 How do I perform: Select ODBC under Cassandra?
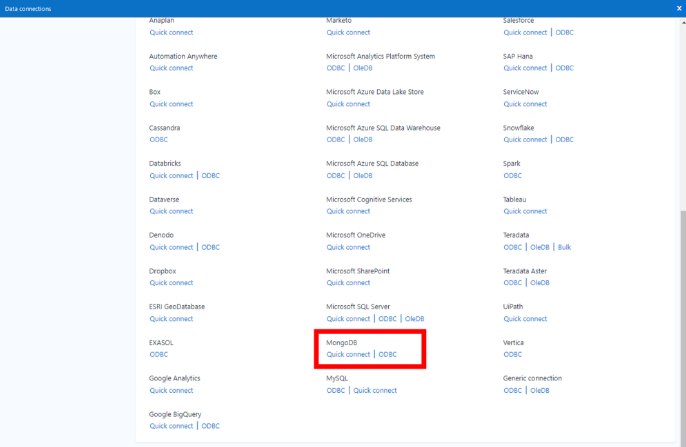(x=158, y=140)
